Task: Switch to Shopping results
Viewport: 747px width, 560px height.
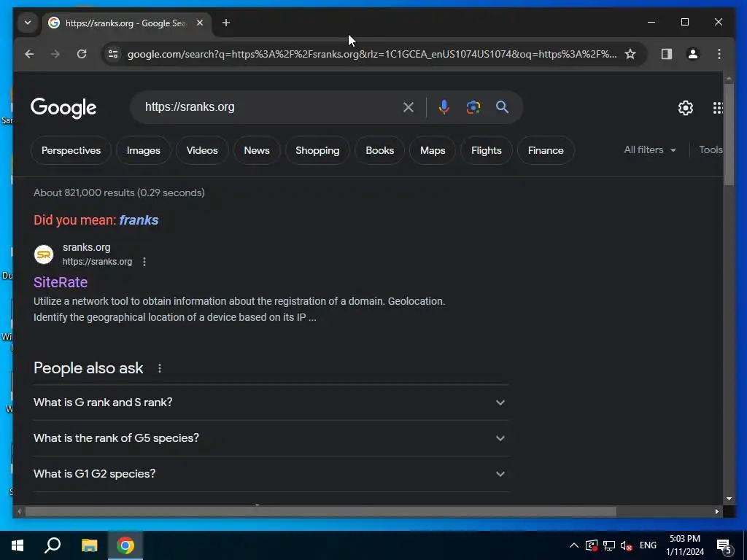Action: pos(317,150)
